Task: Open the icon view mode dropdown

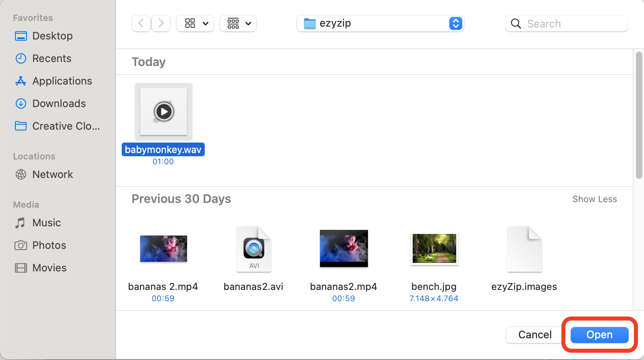Action: [x=195, y=23]
